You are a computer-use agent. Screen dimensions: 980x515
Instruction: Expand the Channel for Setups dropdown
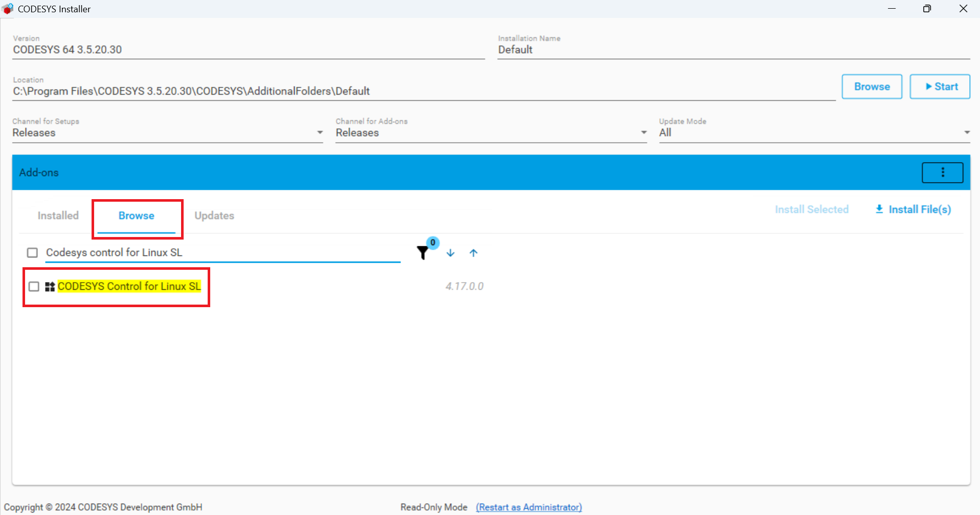pos(320,133)
